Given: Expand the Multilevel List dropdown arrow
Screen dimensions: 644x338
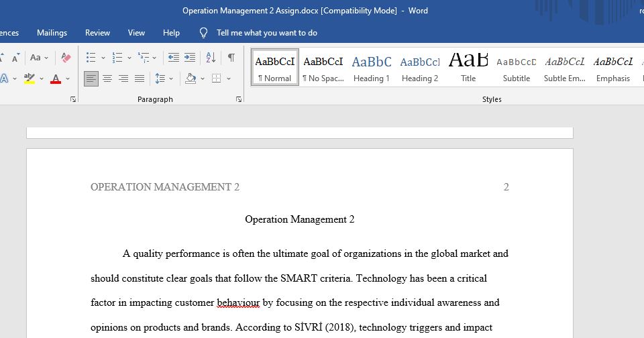Looking at the screenshot, I should pyautogui.click(x=154, y=58).
